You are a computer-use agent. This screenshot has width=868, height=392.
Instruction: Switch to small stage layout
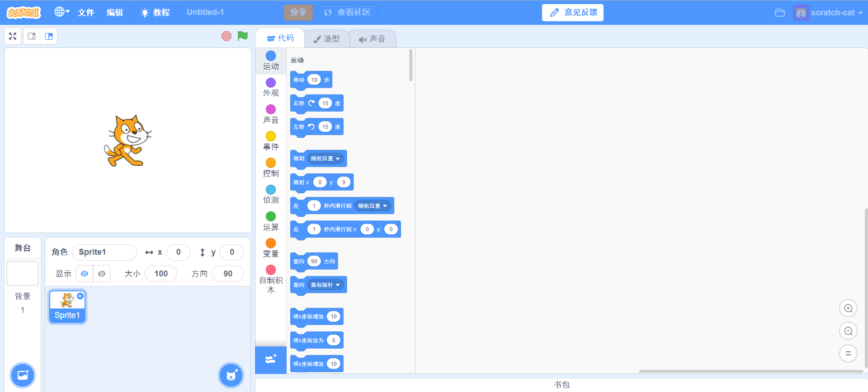pyautogui.click(x=32, y=36)
